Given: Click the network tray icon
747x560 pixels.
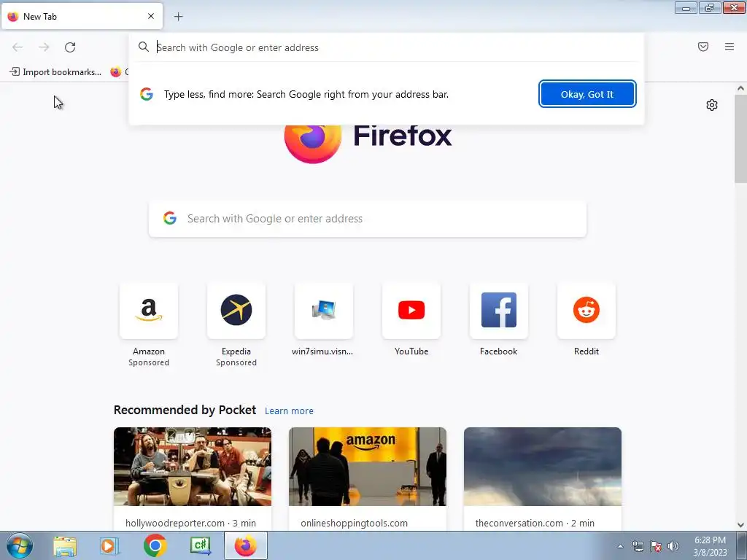Looking at the screenshot, I should pyautogui.click(x=638, y=546).
